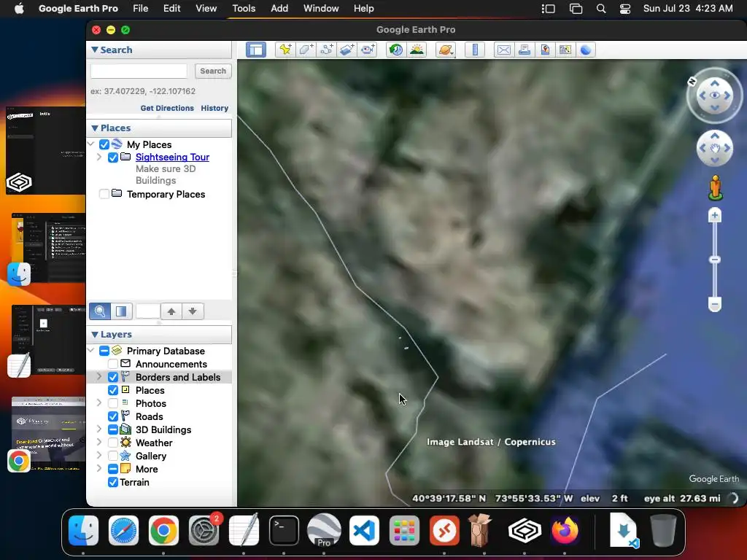Email the current view envelope icon

503,50
